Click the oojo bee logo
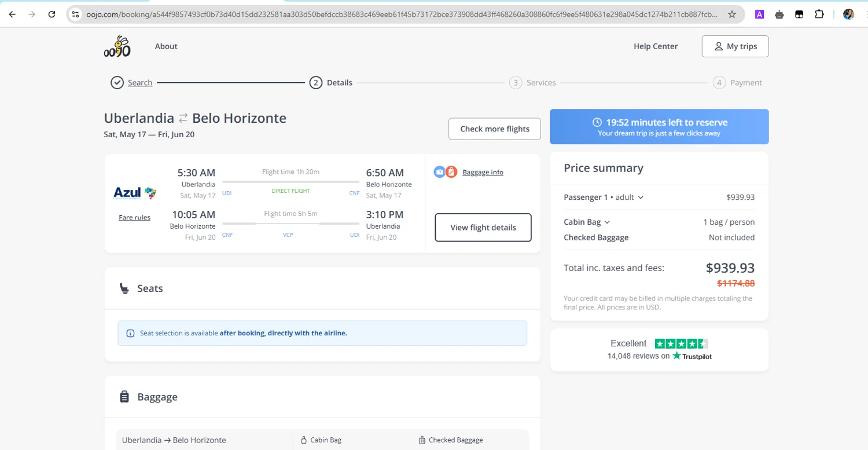This screenshot has width=868, height=450. [117, 46]
